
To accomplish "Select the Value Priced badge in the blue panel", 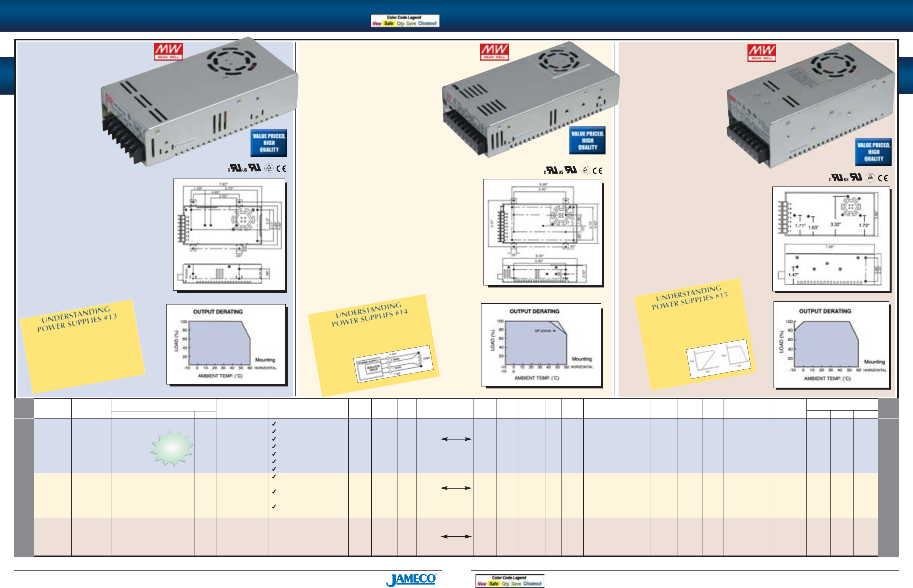I will pyautogui.click(x=269, y=143).
